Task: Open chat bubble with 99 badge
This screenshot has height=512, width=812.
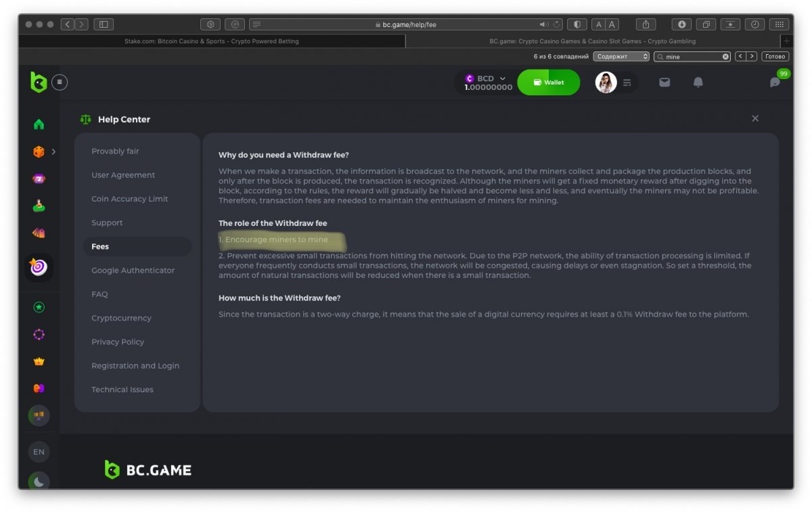Action: [775, 83]
